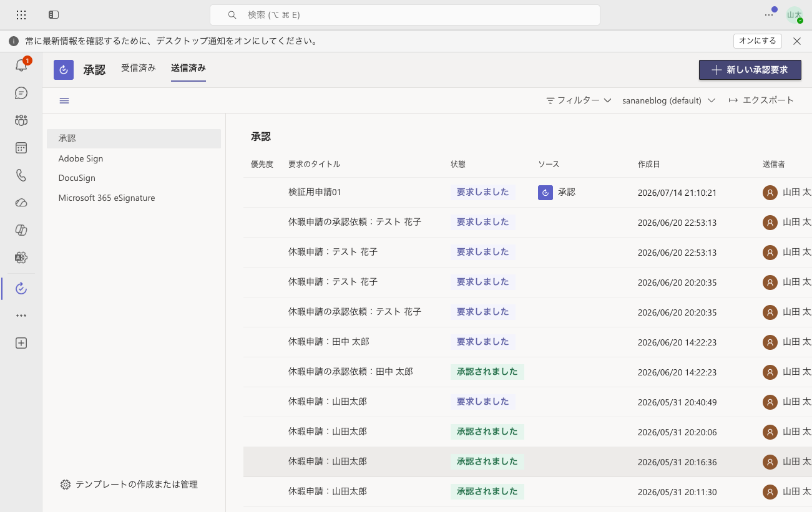Click the search magnifier icon

(232, 15)
